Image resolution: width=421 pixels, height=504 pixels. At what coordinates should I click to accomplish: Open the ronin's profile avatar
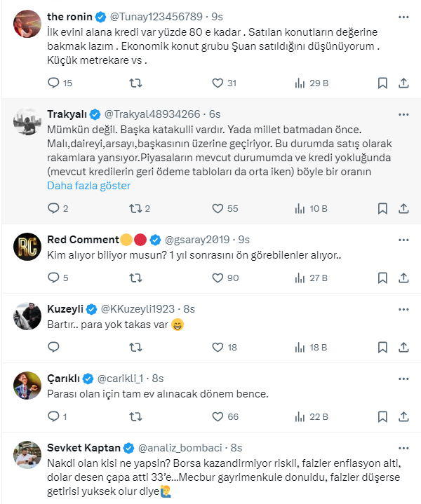tap(27, 24)
